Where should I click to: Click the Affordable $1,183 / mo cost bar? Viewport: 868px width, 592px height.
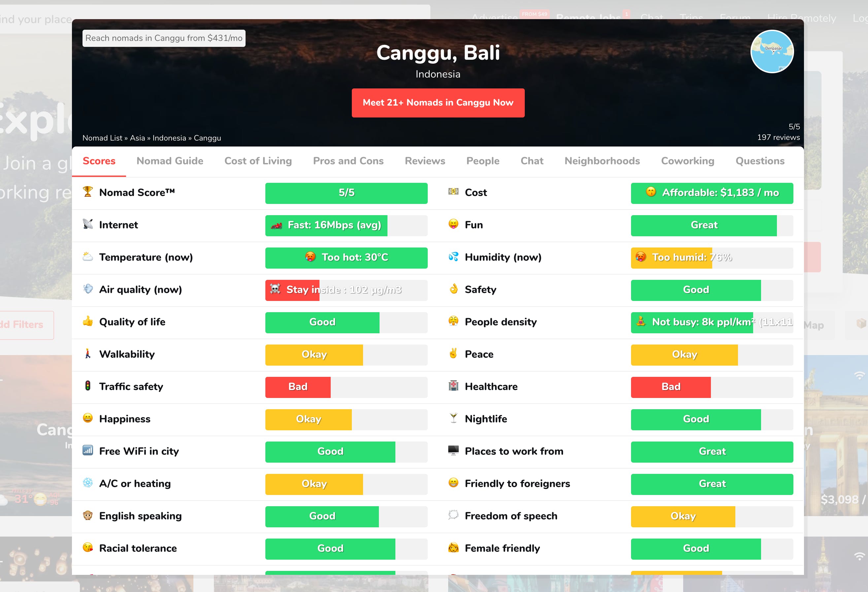(x=712, y=193)
